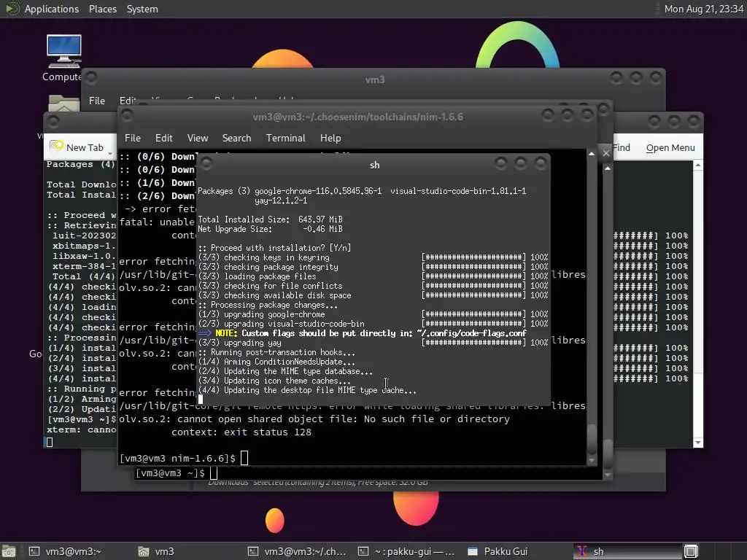Click scrollbar down arrow in Konsole window
This screenshot has height=560, width=747.
pyautogui.click(x=698, y=443)
